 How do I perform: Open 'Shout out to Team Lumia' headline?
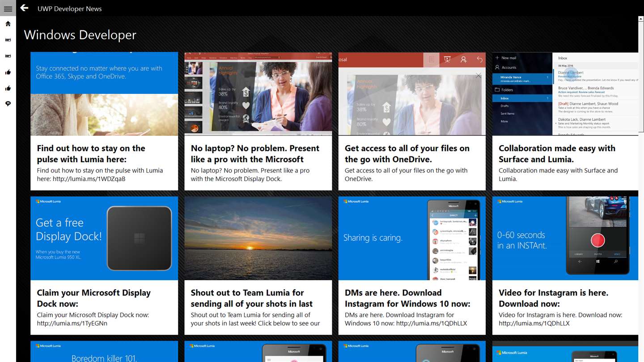coord(252,298)
